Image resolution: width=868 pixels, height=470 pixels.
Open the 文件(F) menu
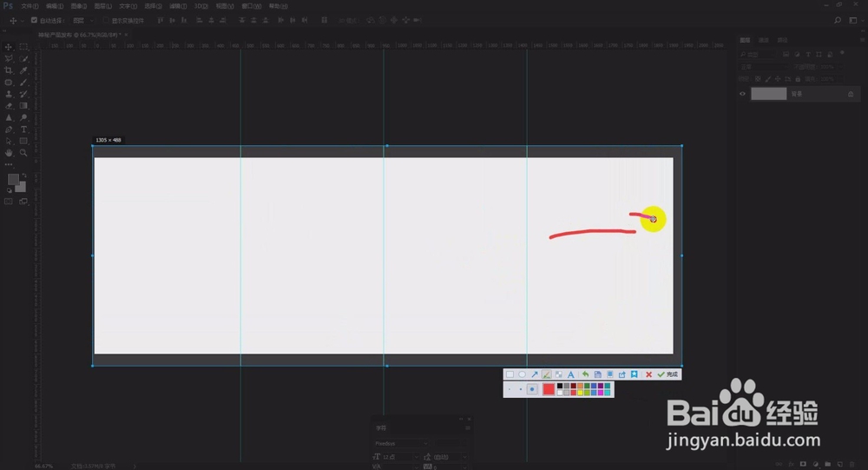(30, 6)
